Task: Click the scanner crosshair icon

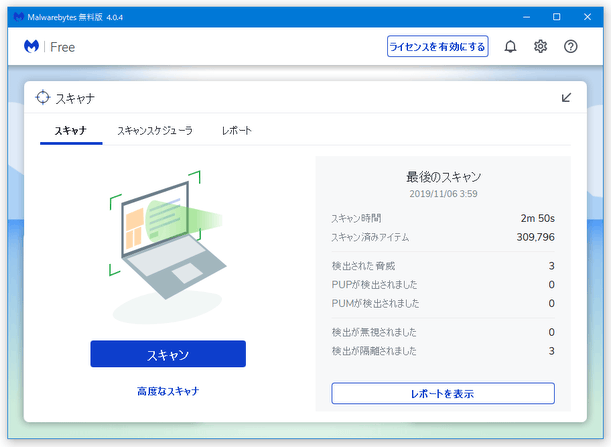Action: pos(43,97)
